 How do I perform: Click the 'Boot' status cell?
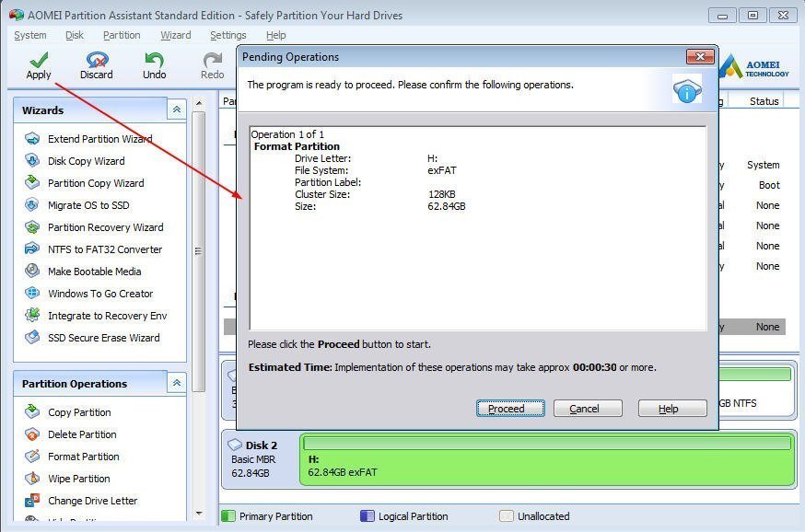coord(769,185)
